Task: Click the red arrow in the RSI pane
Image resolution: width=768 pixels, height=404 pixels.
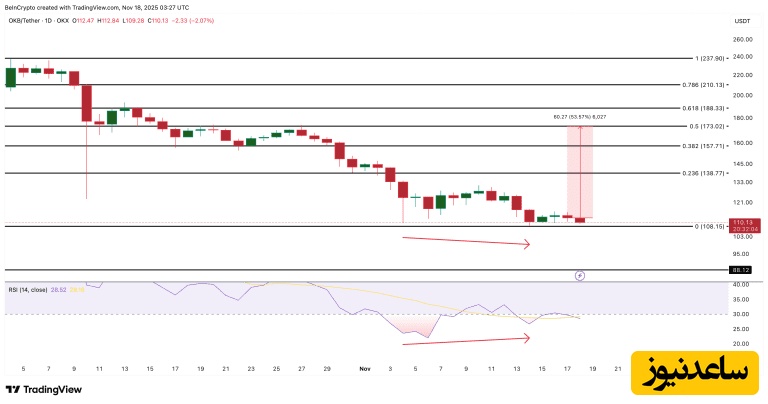Action: (x=465, y=341)
